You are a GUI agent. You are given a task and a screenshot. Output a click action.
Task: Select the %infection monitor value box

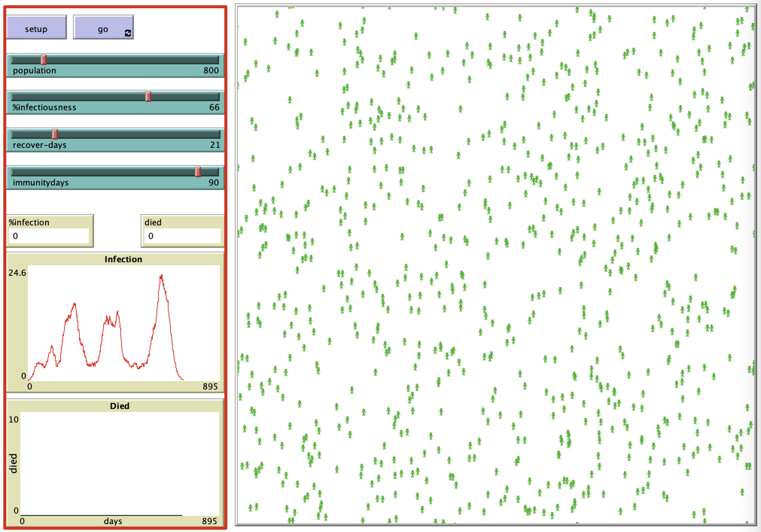(x=49, y=236)
